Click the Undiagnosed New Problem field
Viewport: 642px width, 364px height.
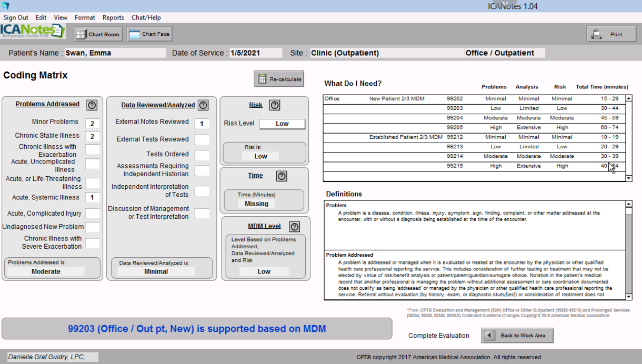[92, 227]
